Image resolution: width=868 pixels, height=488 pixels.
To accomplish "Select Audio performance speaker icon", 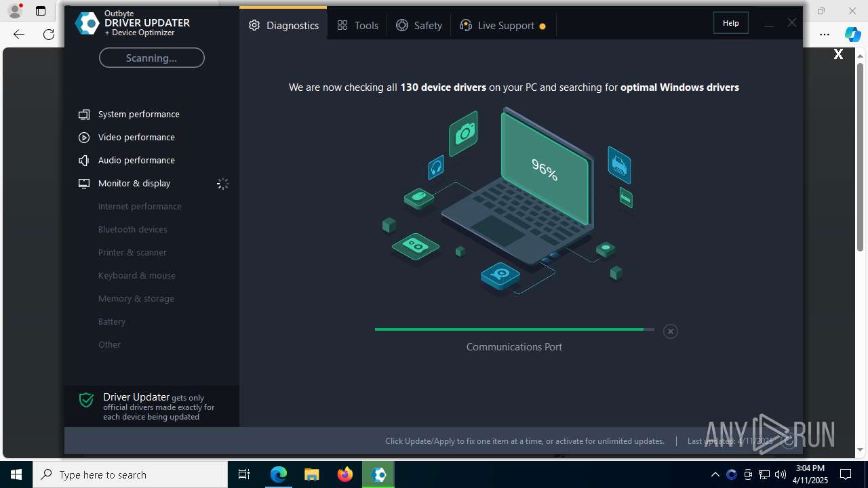I will (84, 161).
